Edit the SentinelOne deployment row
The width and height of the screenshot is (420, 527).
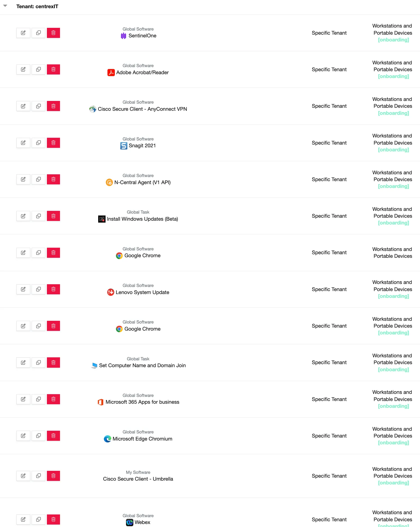[x=23, y=33]
